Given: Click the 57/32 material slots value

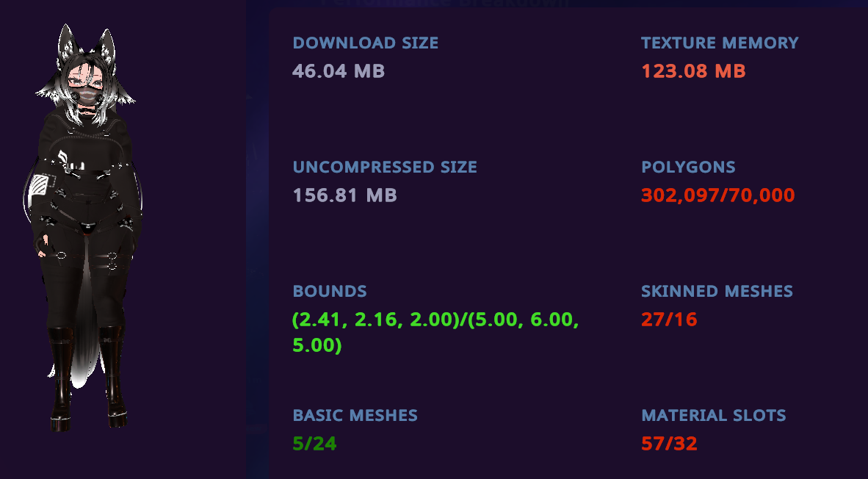Looking at the screenshot, I should point(669,444).
